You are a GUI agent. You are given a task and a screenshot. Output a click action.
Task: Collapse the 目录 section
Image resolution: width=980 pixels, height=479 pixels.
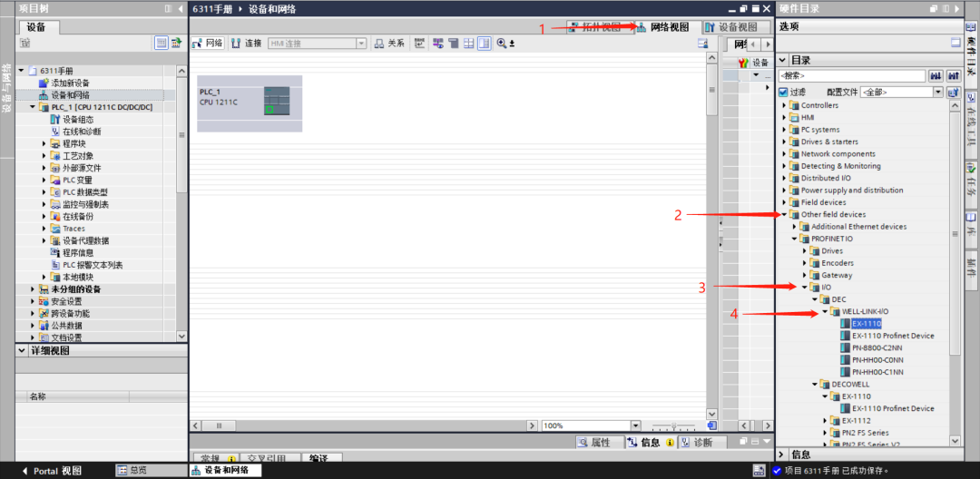click(783, 60)
